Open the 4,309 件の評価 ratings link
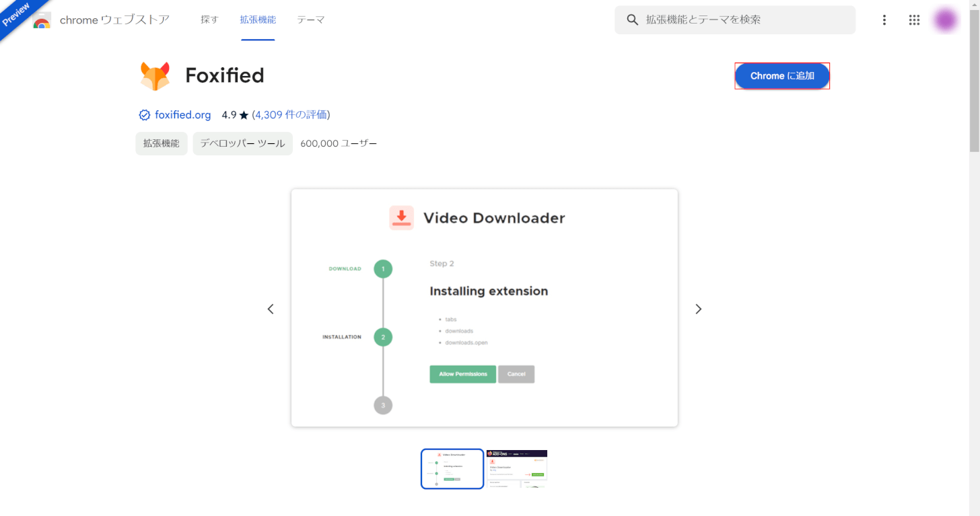980x516 pixels. tap(291, 115)
